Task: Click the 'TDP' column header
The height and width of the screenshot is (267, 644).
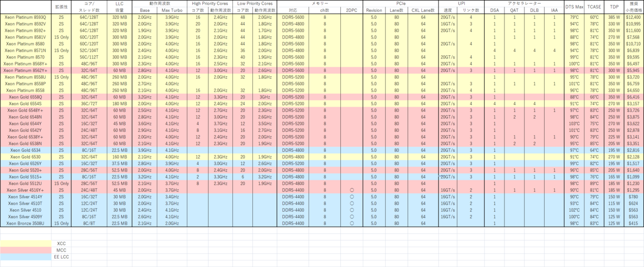Action: (x=614, y=6)
